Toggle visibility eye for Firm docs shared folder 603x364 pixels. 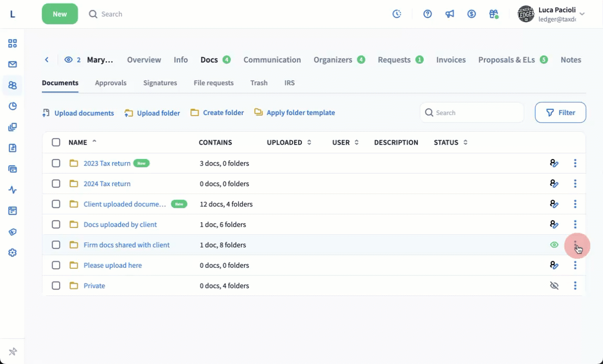click(x=554, y=245)
